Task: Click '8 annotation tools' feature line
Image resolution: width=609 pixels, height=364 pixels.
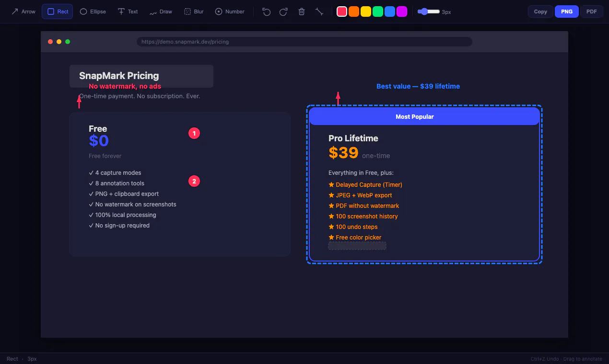Action: 117,183
